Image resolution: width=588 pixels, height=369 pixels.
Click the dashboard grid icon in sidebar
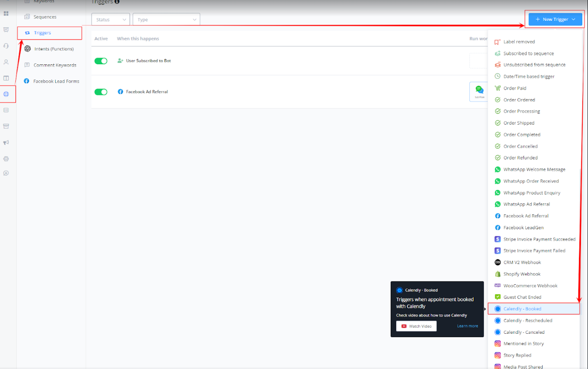(x=6, y=13)
